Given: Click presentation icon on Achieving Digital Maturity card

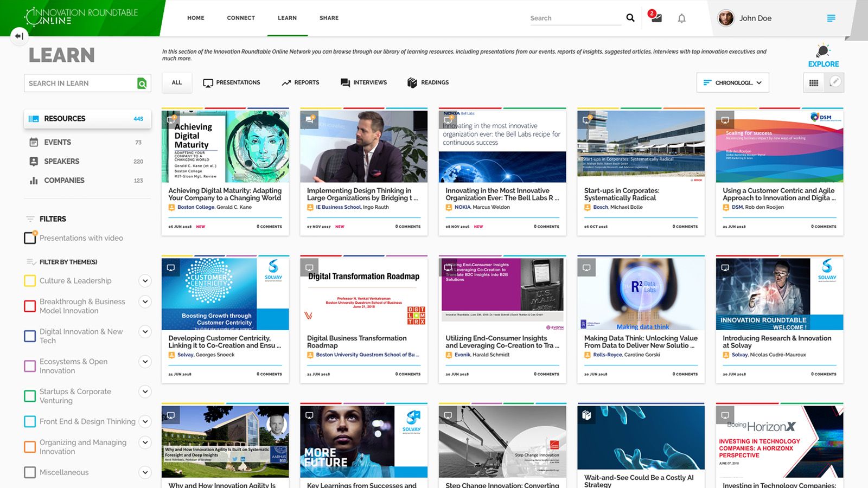Looking at the screenshot, I should 171,119.
